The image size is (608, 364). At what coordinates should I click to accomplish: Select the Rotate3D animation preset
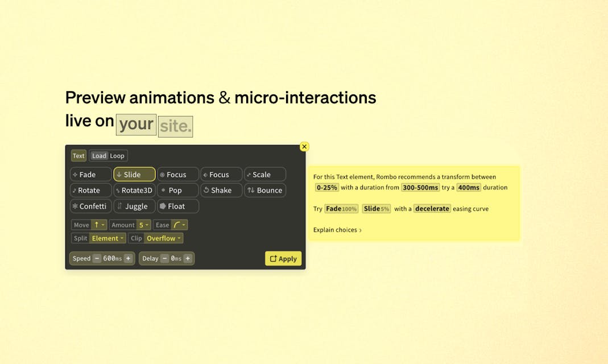pyautogui.click(x=134, y=191)
